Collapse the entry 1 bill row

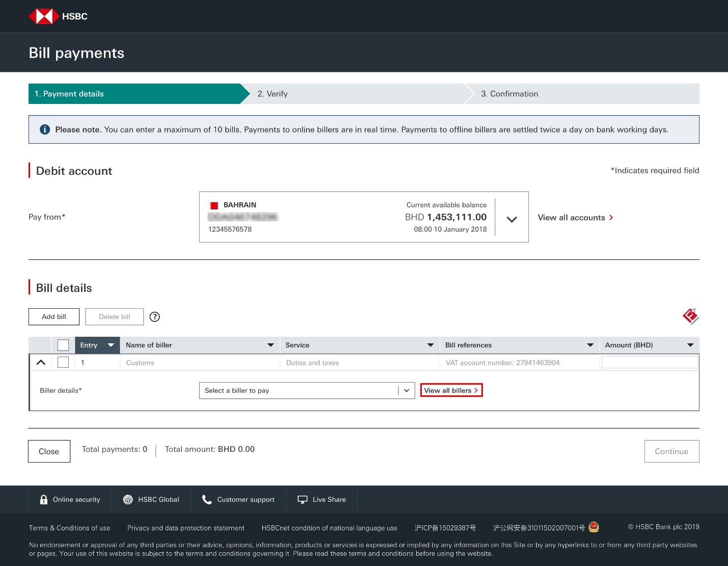click(x=41, y=363)
